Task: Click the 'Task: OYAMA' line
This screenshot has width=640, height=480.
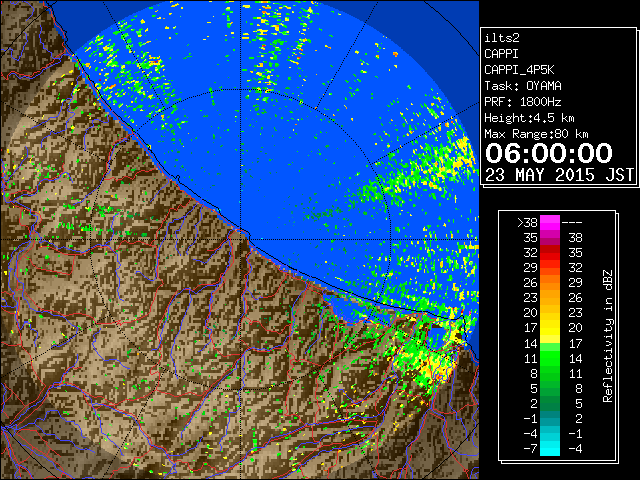Action: click(523, 86)
